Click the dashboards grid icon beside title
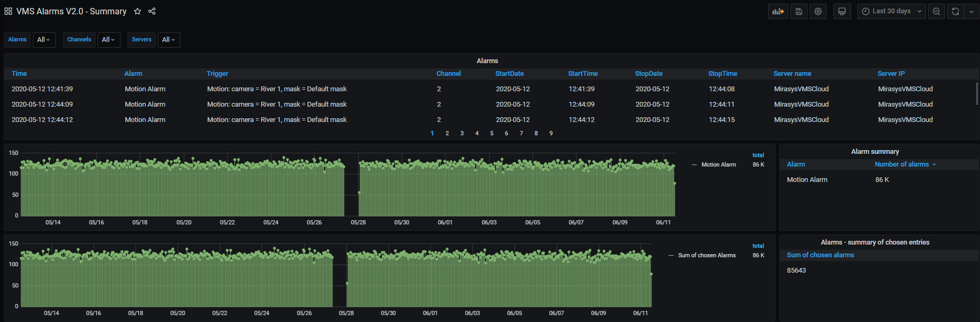 pyautogui.click(x=8, y=11)
